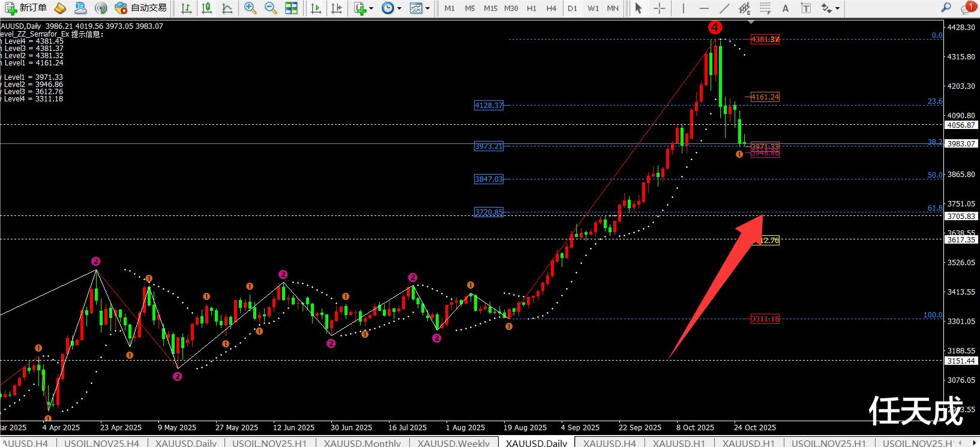Viewport: 980px width, 447px height.
Task: Switch chart to bar chart style
Action: (x=187, y=8)
